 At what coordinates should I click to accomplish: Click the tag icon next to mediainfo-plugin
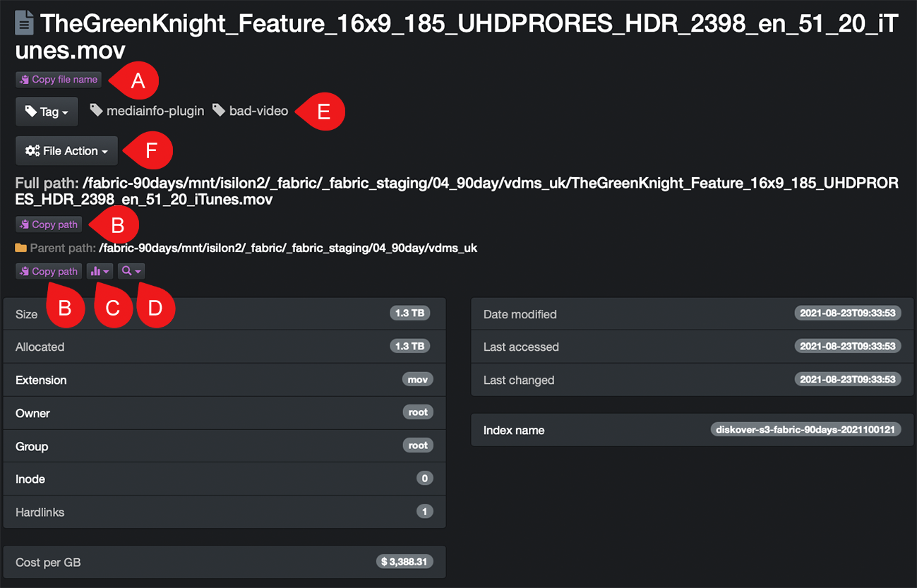tap(95, 110)
